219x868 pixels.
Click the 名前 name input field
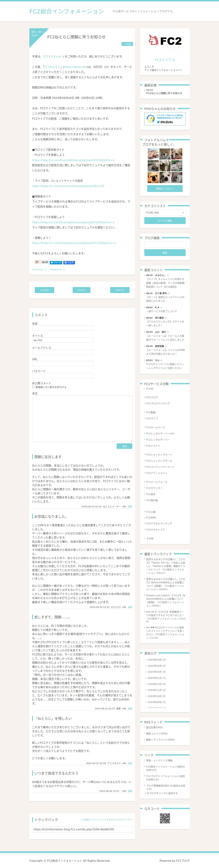click(63, 328)
